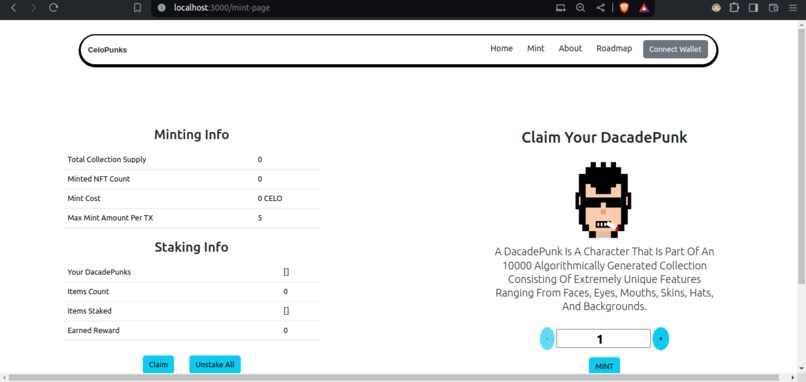
Task: Click the browser forward arrow
Action: point(33,8)
